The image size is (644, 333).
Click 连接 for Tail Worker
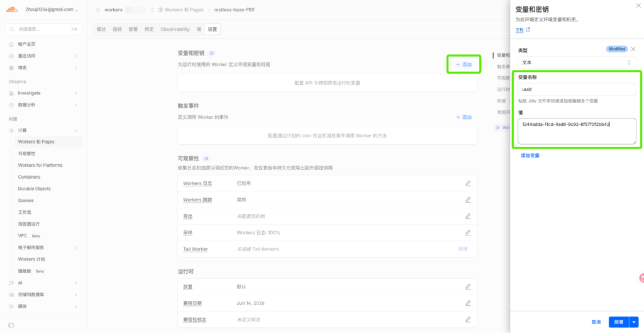463,249
